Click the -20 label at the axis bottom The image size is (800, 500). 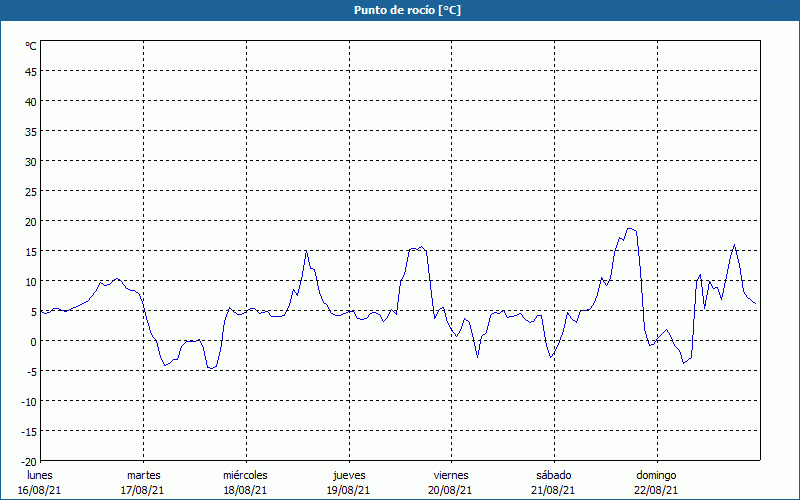pyautogui.click(x=29, y=461)
